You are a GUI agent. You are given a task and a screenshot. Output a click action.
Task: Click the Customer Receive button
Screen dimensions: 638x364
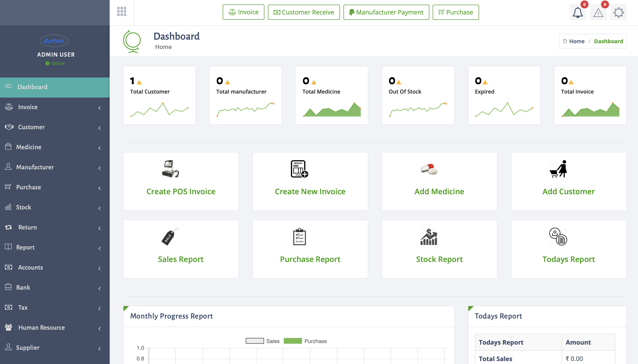click(304, 12)
